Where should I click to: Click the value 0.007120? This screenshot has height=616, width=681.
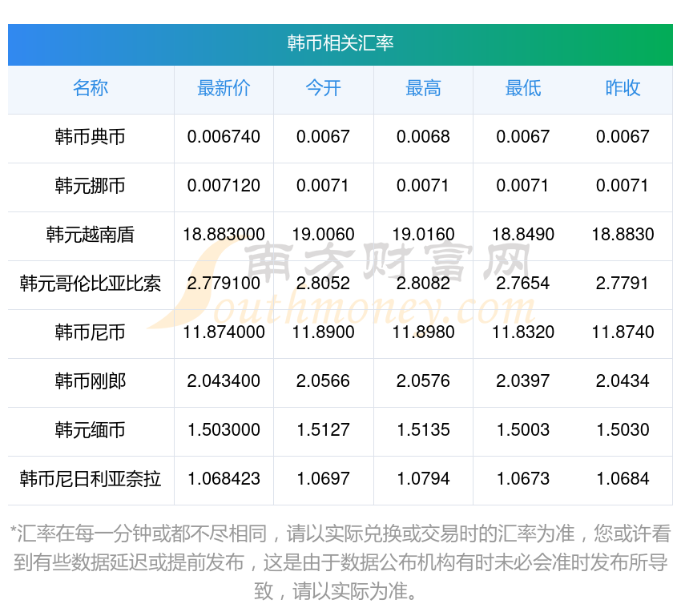(224, 186)
